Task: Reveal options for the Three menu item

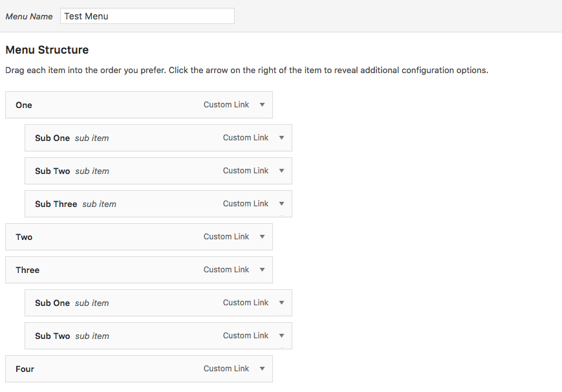Action: (x=262, y=270)
